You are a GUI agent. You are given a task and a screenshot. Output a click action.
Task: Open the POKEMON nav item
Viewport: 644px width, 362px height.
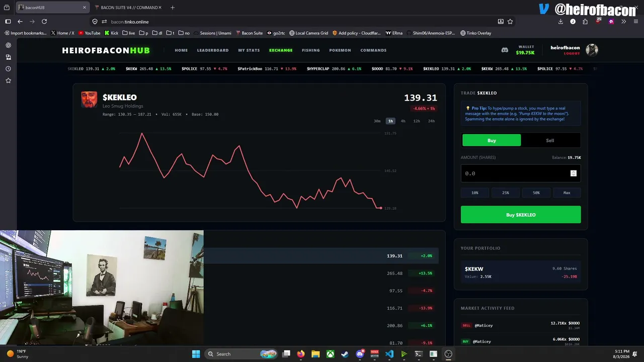point(340,50)
